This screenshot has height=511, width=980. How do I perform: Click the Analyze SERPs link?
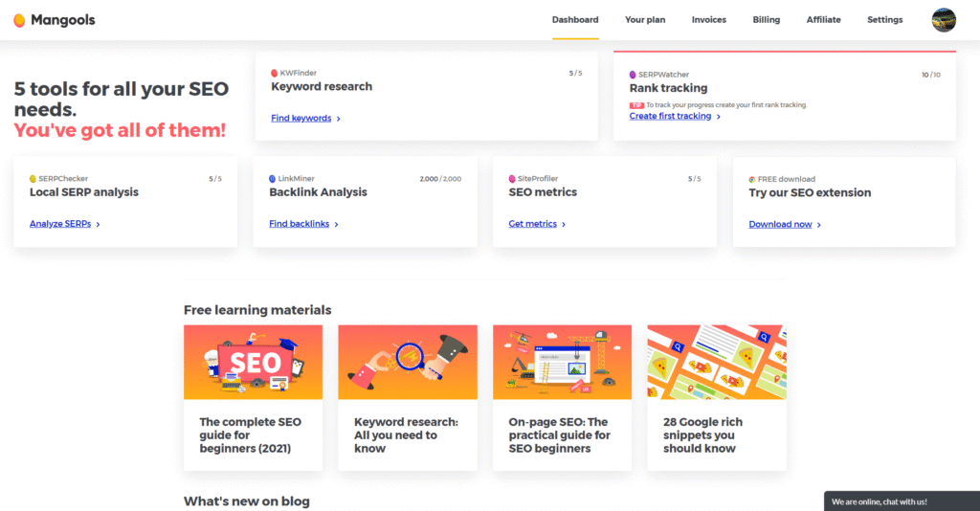click(60, 224)
